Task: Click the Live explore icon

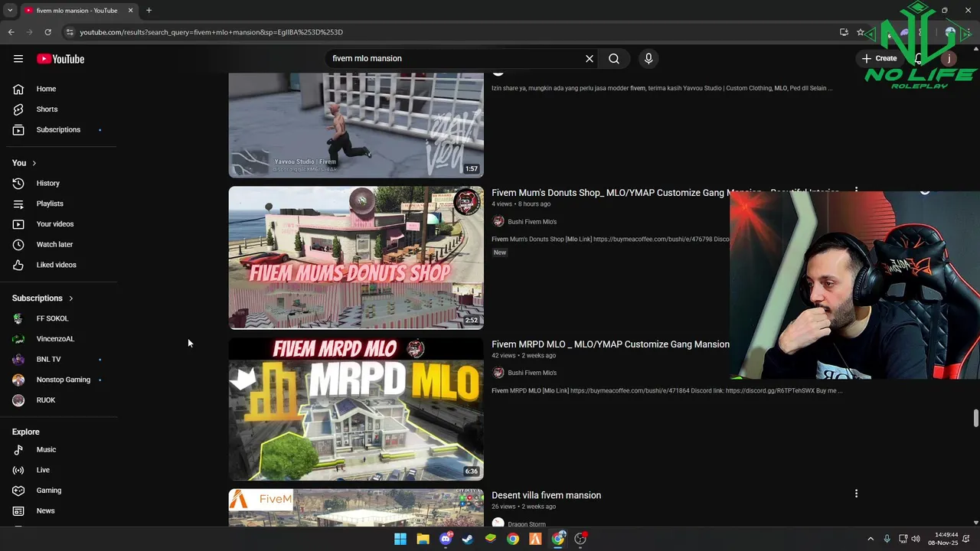Action: (19, 470)
